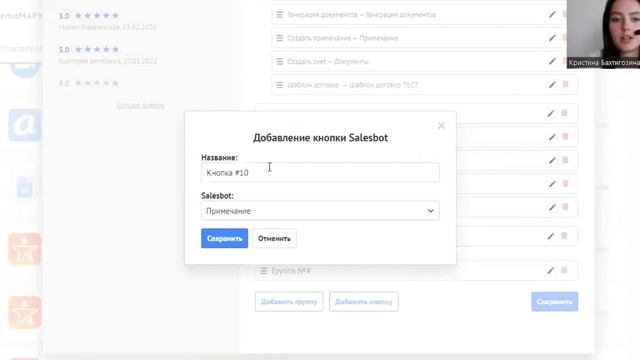Open the blue document widget icon
Screen dimensions: 640x360
click(25, 188)
